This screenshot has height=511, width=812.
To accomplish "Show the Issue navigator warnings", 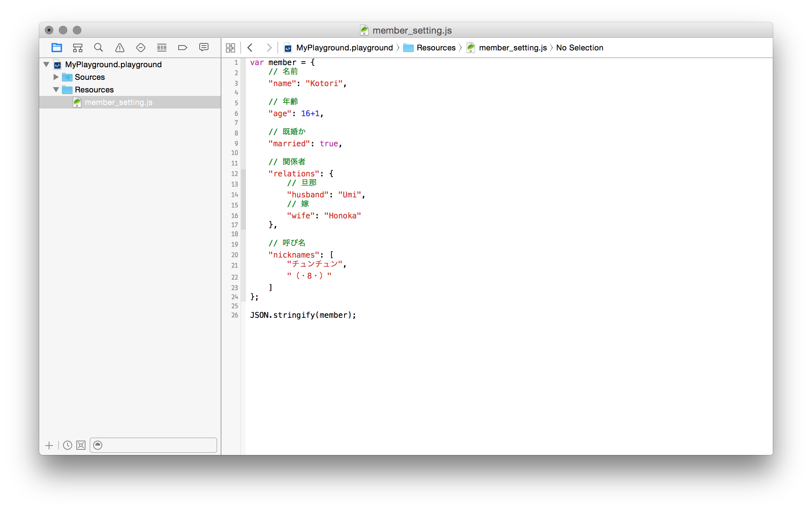I will tap(119, 47).
